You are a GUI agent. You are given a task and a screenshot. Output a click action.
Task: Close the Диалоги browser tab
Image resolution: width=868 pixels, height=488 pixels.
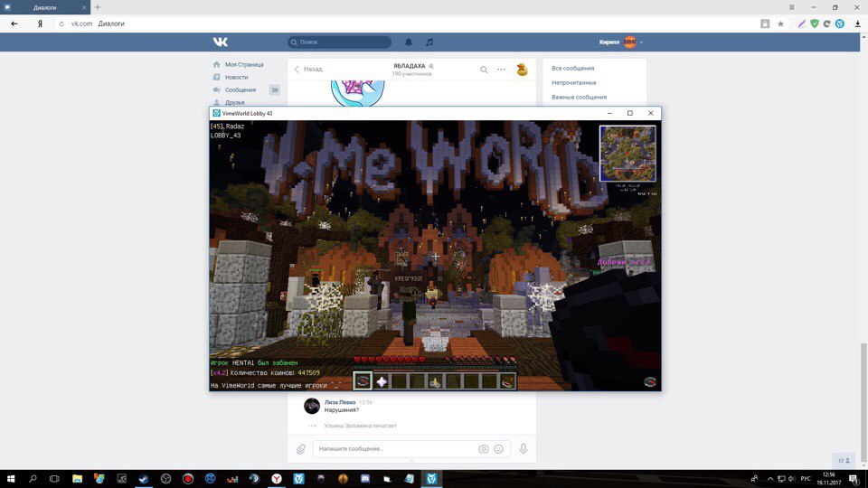click(x=84, y=8)
